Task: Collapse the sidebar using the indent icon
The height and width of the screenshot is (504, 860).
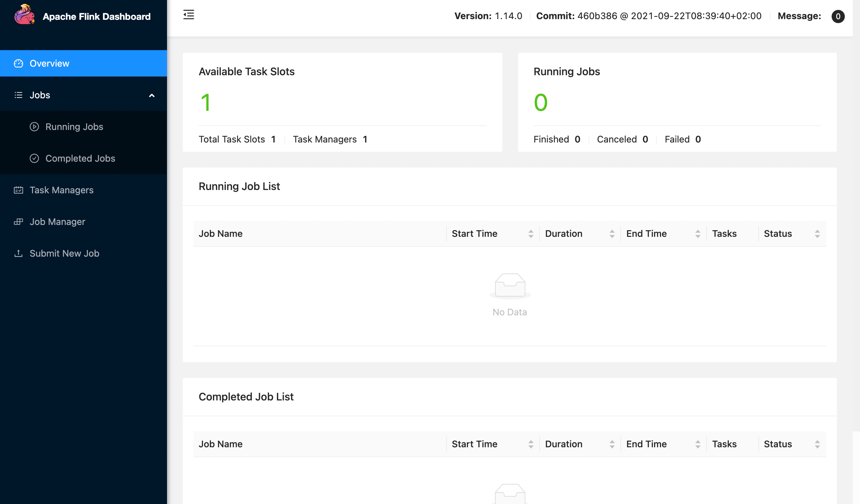Action: click(189, 15)
